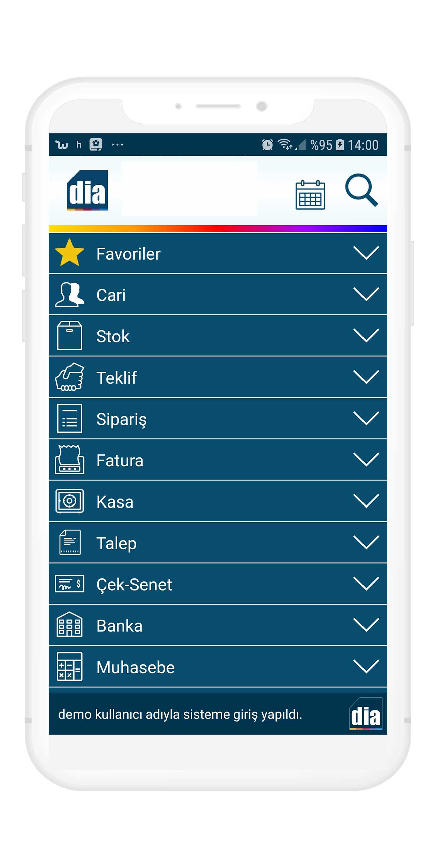Select the Cari contacts icon
This screenshot has height=868, width=436.
pyautogui.click(x=69, y=294)
